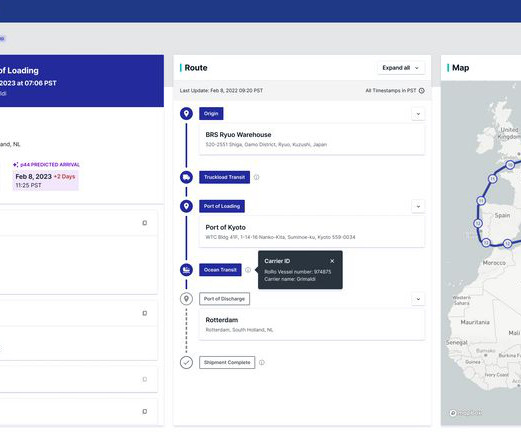
Task: Collapse the Origin section chevron
Action: 418,114
